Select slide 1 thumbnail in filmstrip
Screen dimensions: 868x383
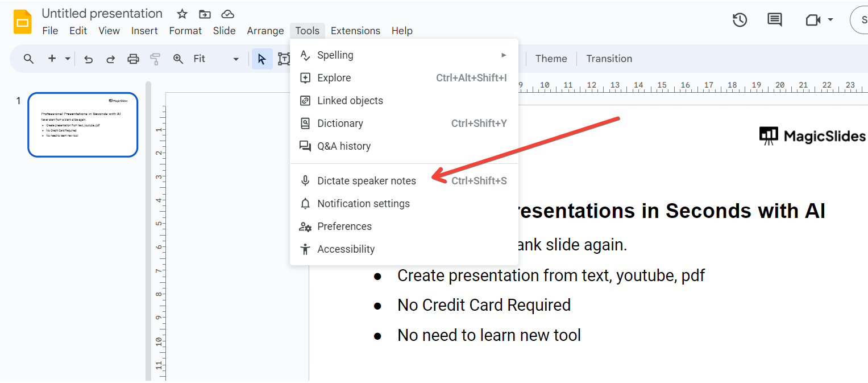(x=83, y=125)
